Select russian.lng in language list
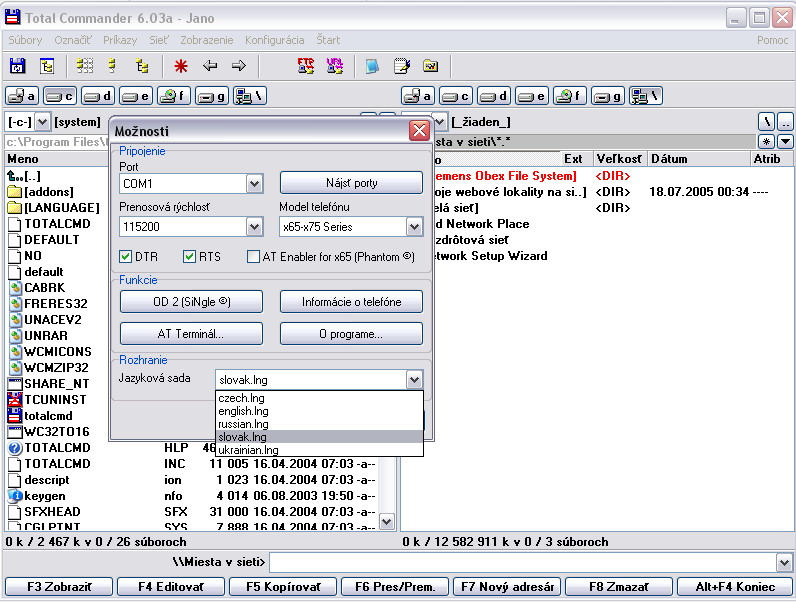 tap(319, 424)
